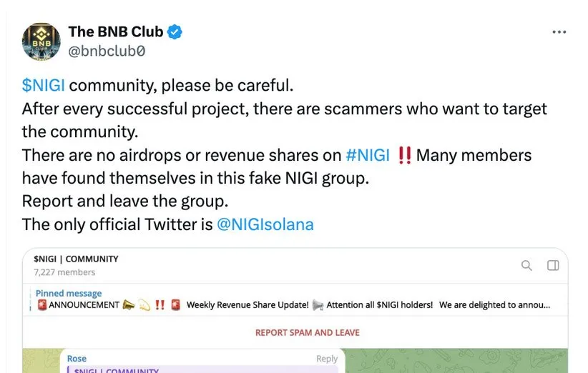Image resolution: width=588 pixels, height=373 pixels.
Task: Toggle the Telegram sidebar panel icon
Action: pos(553,266)
